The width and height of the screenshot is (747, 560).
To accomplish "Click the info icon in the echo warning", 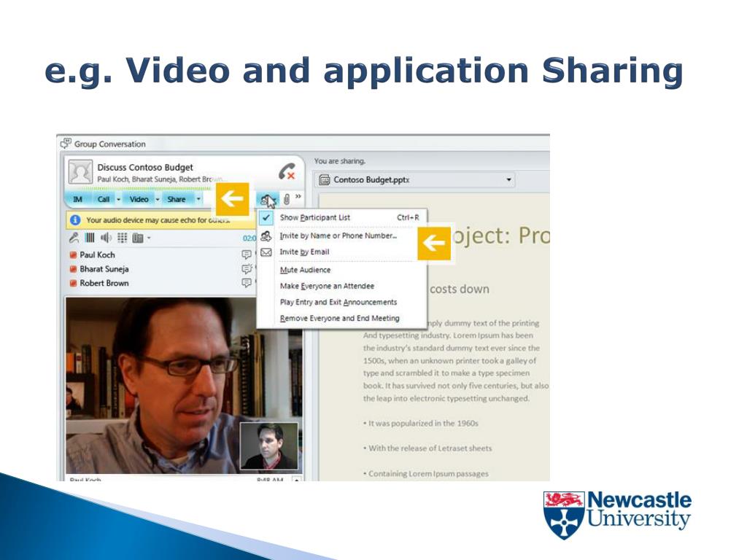I will [75, 220].
